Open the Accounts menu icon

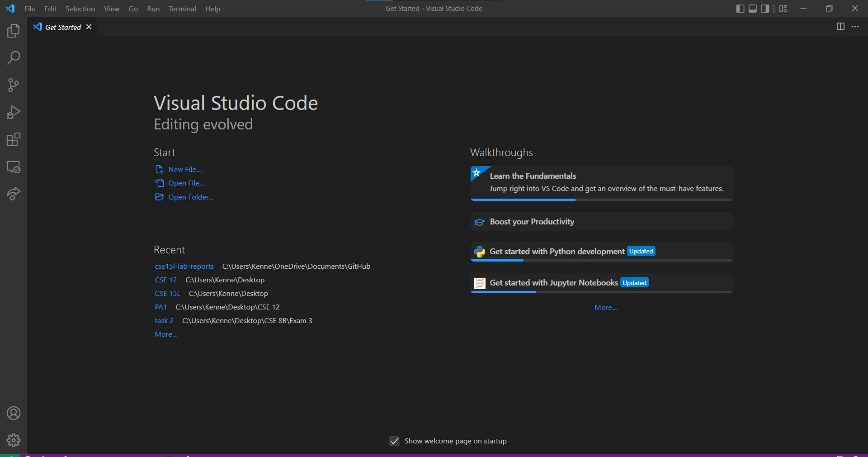14,413
